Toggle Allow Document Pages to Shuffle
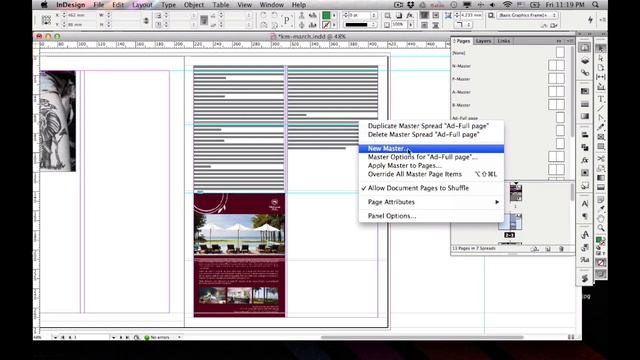640x360 pixels. click(418, 188)
